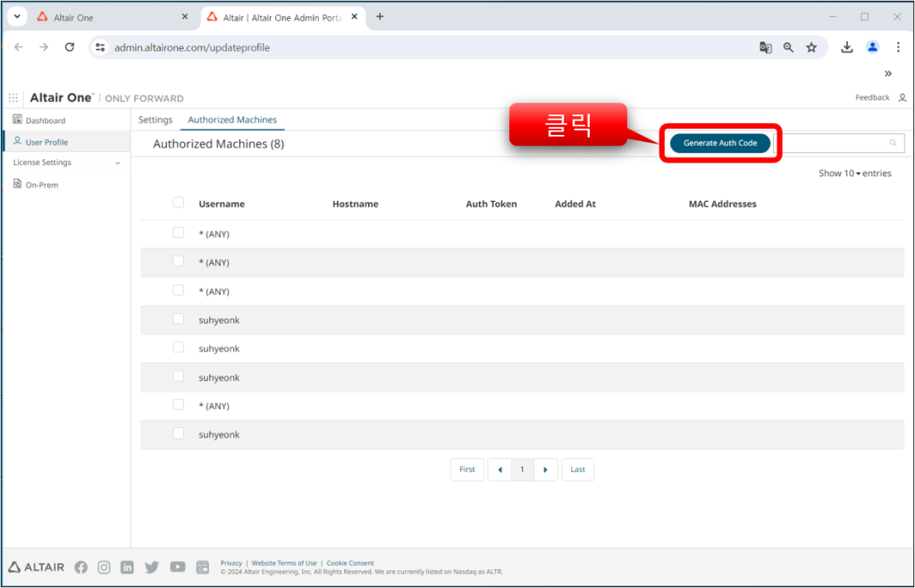Screen dimensions: 915x588
Task: Check the third suhyeonk row checkbox
Action: 179,376
